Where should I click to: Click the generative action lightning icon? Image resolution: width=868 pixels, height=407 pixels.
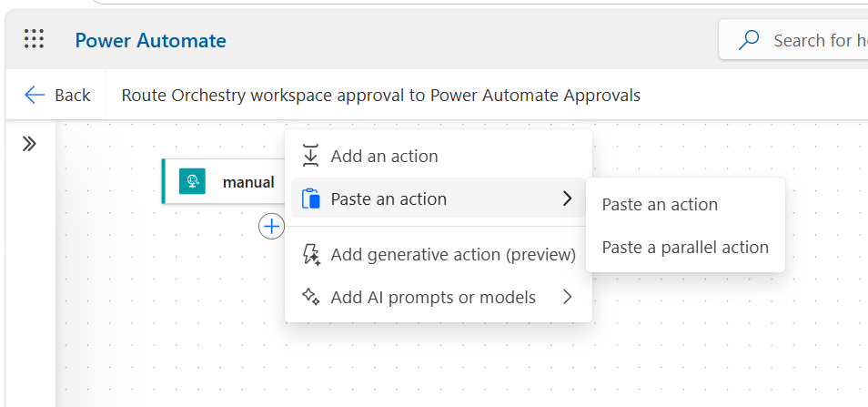[x=311, y=254]
